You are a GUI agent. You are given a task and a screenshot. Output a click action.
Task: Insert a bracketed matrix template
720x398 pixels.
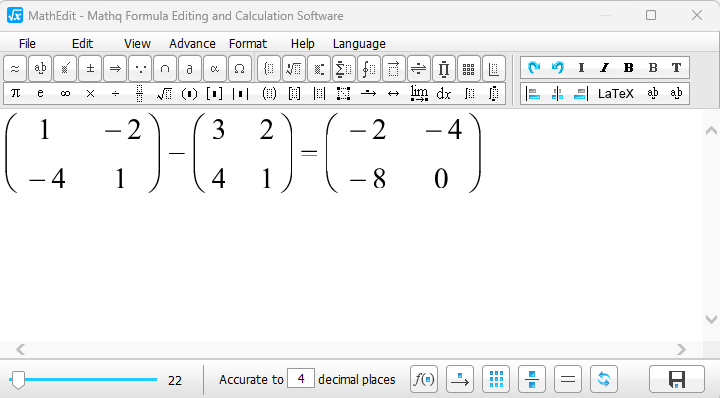click(294, 94)
